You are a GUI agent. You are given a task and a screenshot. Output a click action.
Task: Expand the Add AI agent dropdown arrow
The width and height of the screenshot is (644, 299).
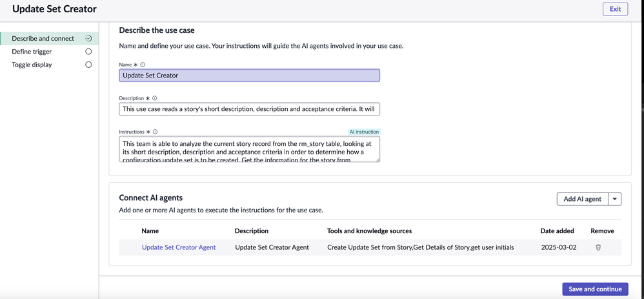pyautogui.click(x=615, y=199)
